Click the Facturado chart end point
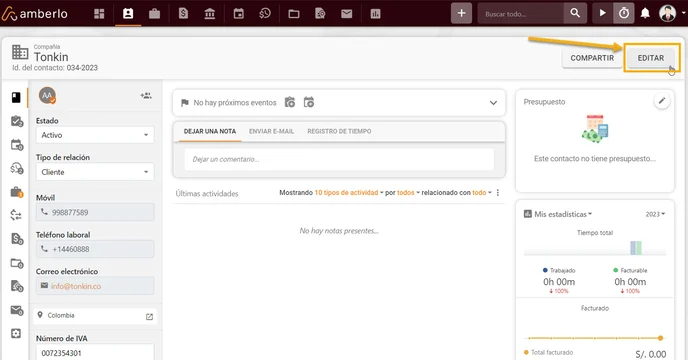 click(660, 338)
